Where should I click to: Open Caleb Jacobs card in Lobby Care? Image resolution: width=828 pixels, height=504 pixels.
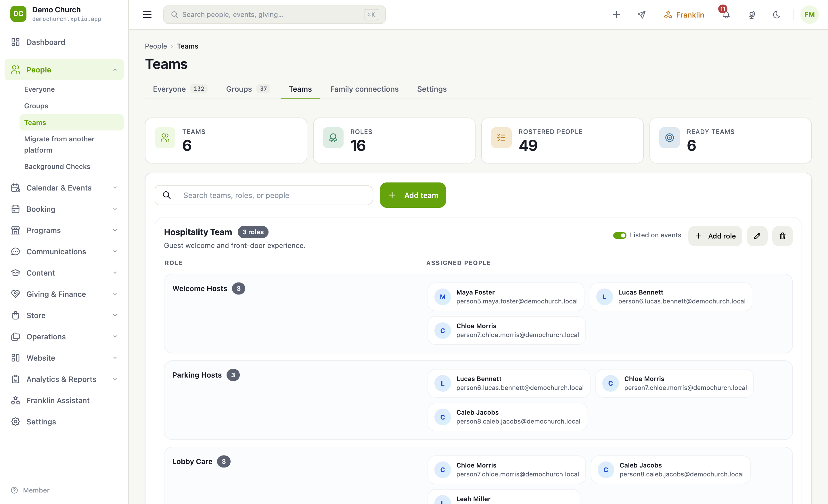point(670,470)
